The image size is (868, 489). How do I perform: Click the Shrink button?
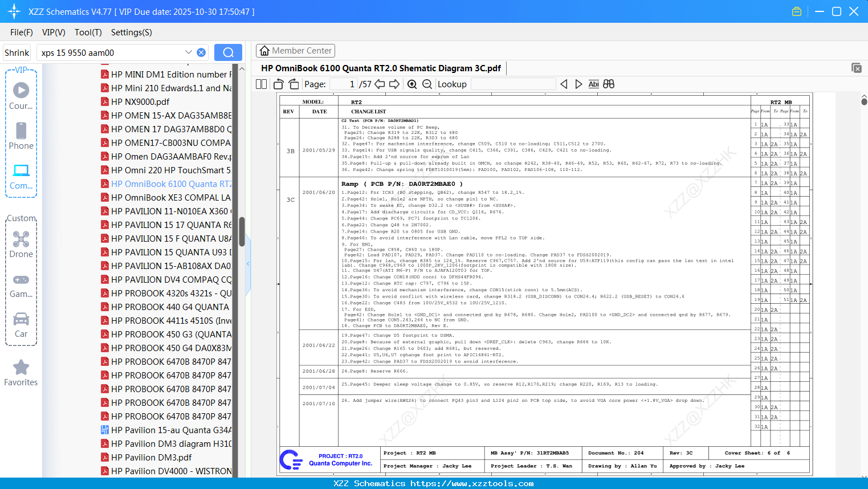point(17,52)
